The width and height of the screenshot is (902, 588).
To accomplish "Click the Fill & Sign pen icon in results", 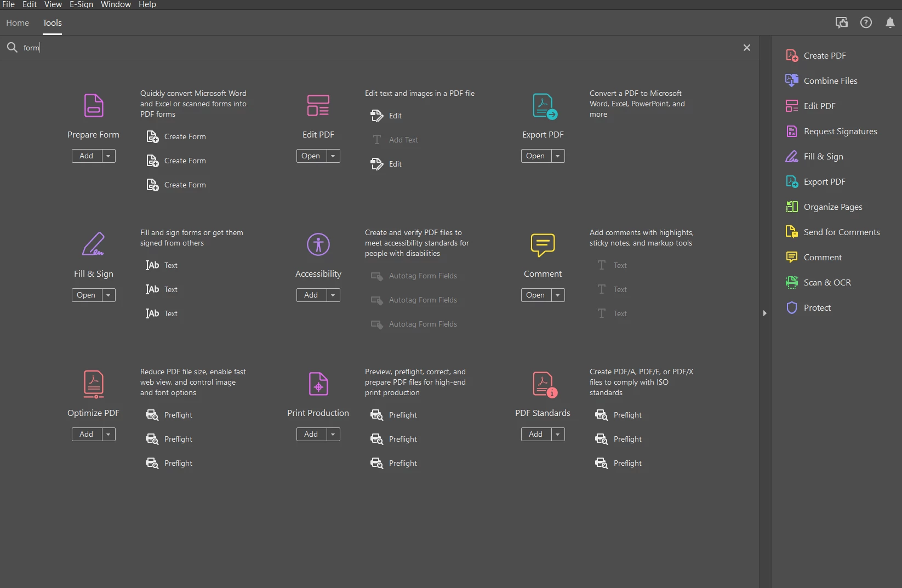I will pos(93,244).
